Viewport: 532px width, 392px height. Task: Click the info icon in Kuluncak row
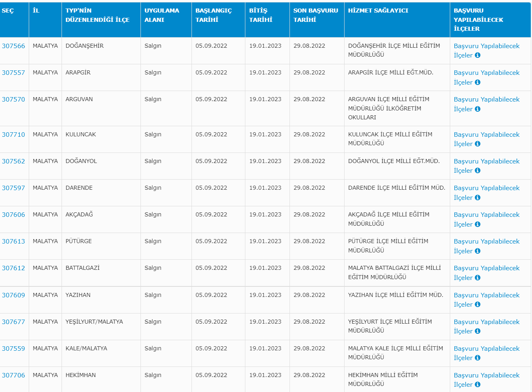point(477,144)
